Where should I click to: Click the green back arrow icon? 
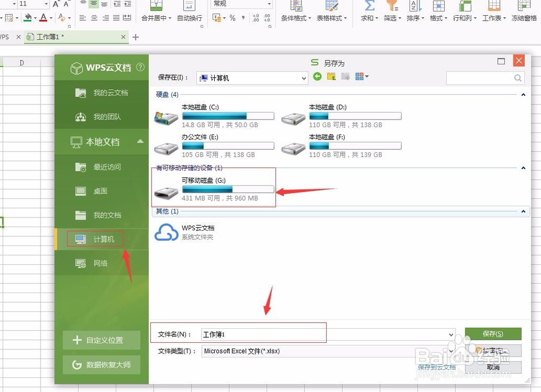tap(317, 77)
